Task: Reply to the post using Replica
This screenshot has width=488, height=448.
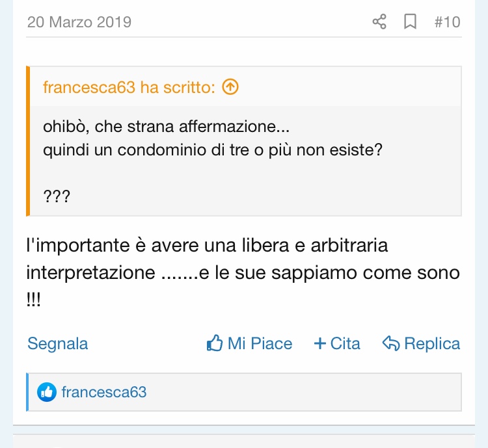Action: pos(432,343)
